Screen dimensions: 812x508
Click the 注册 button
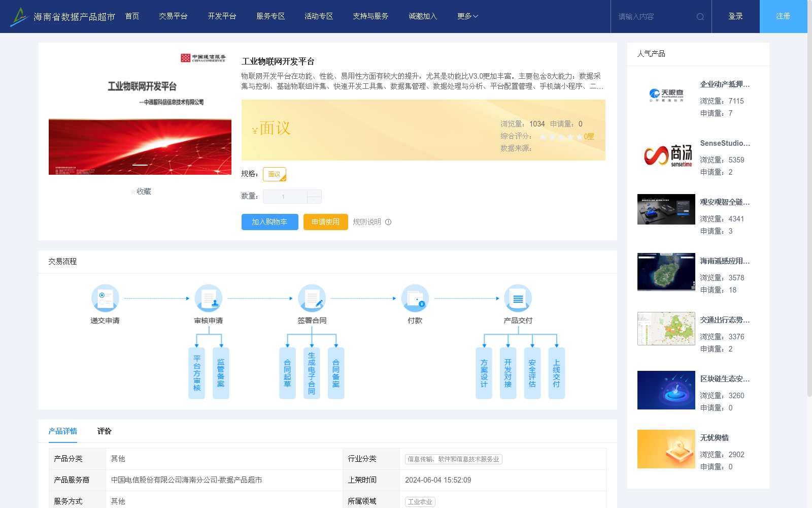coord(784,16)
